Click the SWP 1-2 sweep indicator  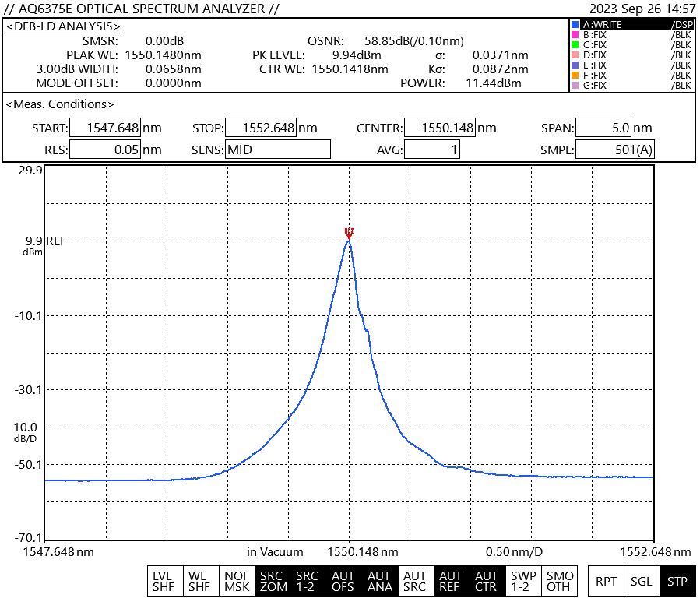pos(522,582)
